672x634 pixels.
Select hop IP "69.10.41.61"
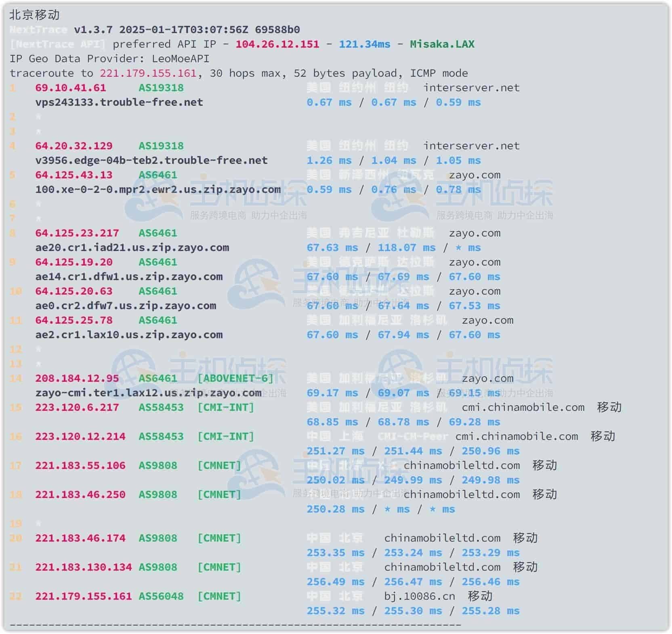71,88
